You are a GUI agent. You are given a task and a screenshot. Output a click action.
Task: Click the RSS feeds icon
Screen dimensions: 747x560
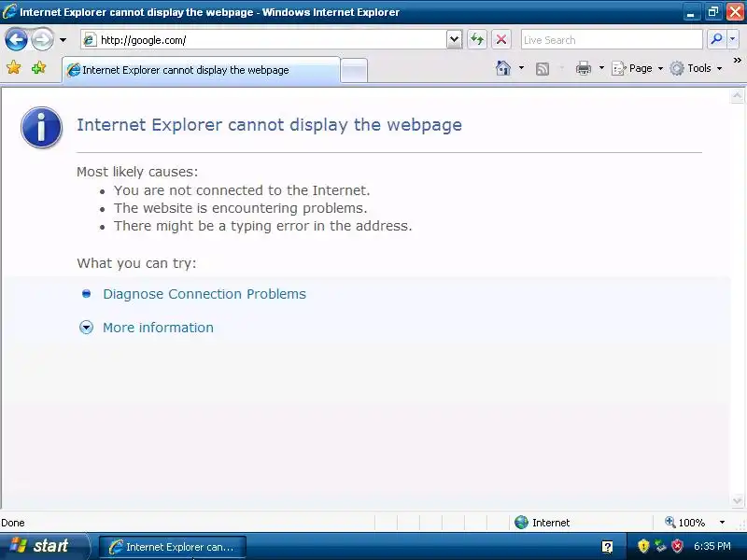point(543,69)
